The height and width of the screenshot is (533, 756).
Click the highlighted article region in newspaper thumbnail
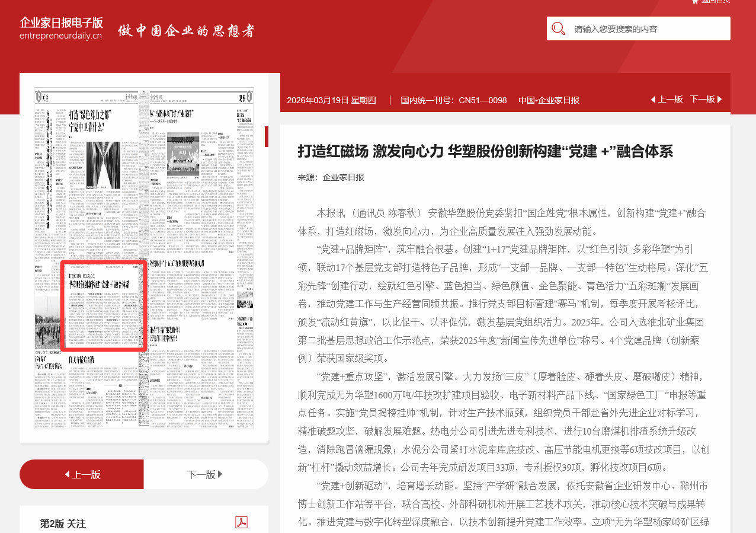click(103, 305)
